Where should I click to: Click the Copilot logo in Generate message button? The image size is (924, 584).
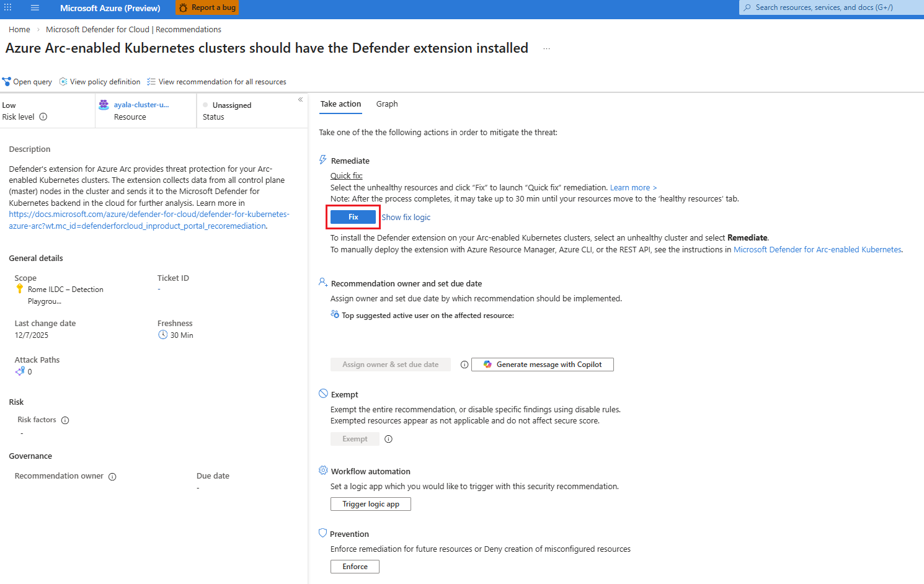click(488, 365)
